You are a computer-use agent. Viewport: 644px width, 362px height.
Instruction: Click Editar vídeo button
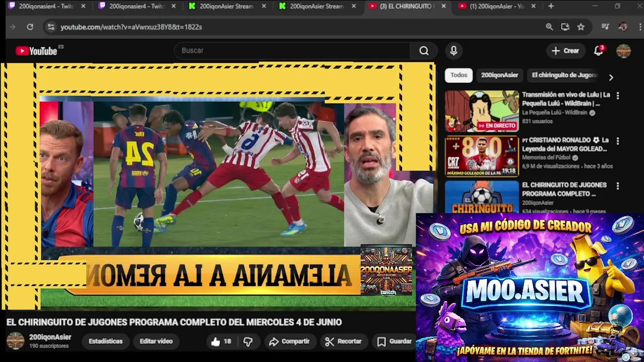coord(156,341)
